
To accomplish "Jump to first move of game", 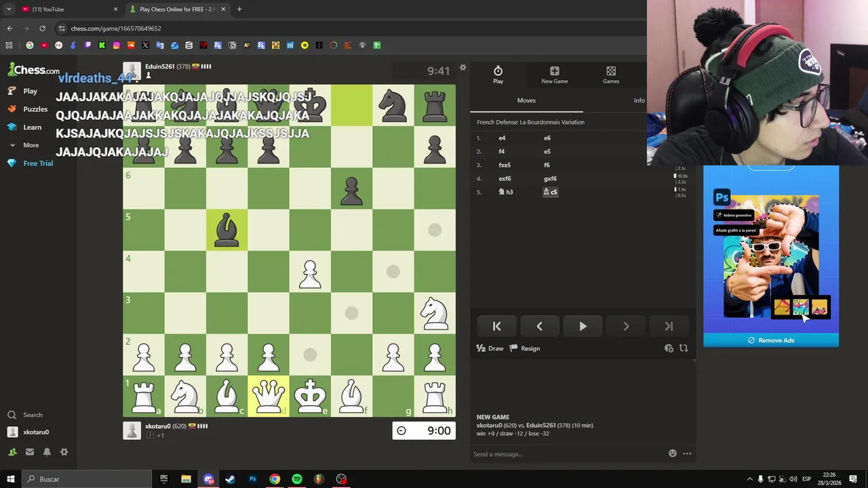I will tap(496, 327).
